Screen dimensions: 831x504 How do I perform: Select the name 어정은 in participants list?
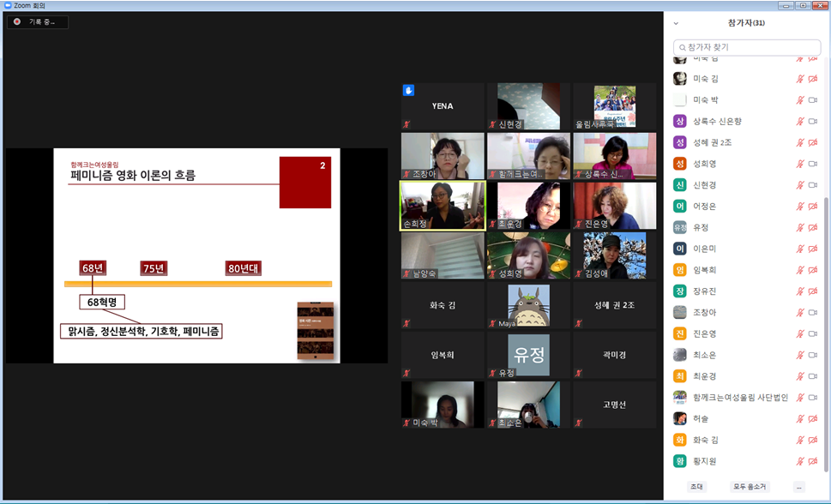[704, 207]
